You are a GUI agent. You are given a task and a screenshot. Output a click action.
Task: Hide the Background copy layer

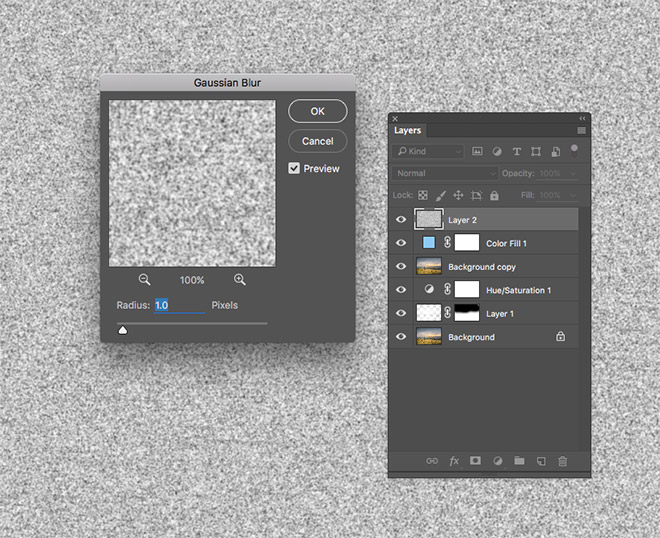click(x=401, y=267)
